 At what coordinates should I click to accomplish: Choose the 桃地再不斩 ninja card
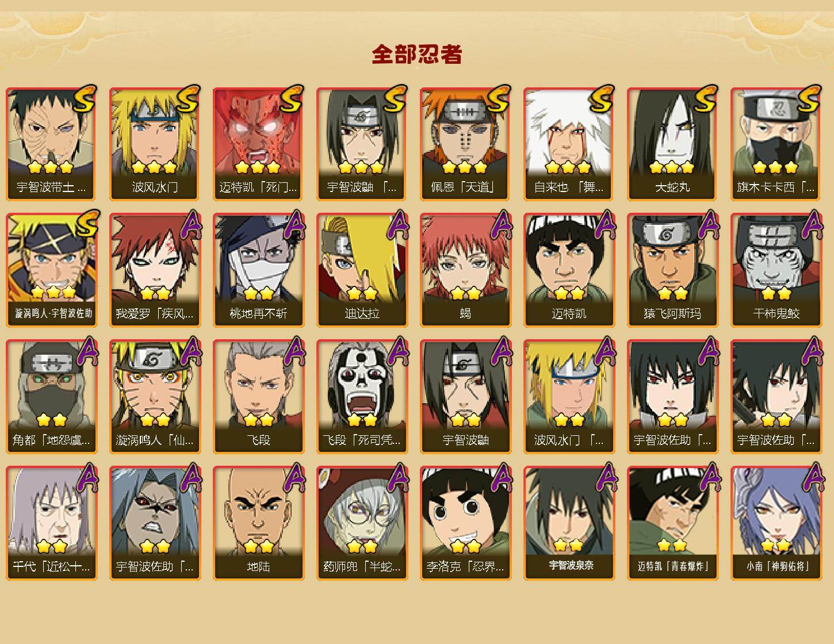click(258, 270)
